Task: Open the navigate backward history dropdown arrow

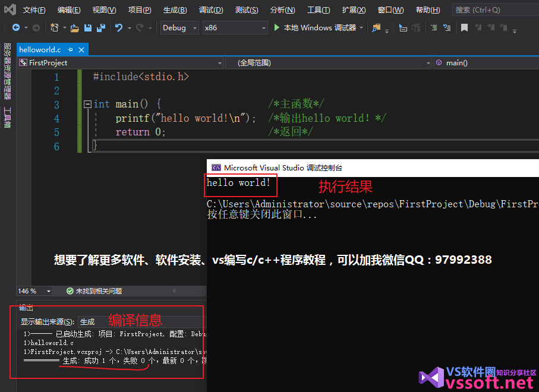Action: pos(26,28)
